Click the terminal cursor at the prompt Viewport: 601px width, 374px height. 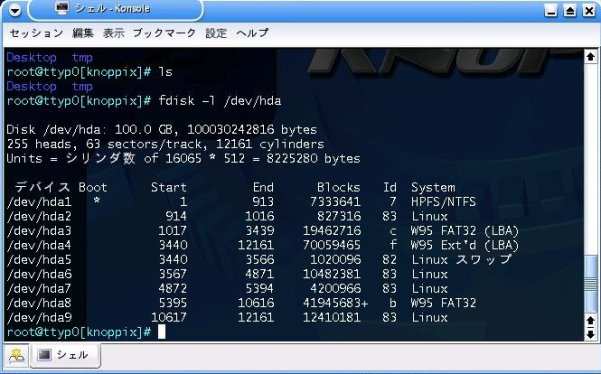[162, 332]
